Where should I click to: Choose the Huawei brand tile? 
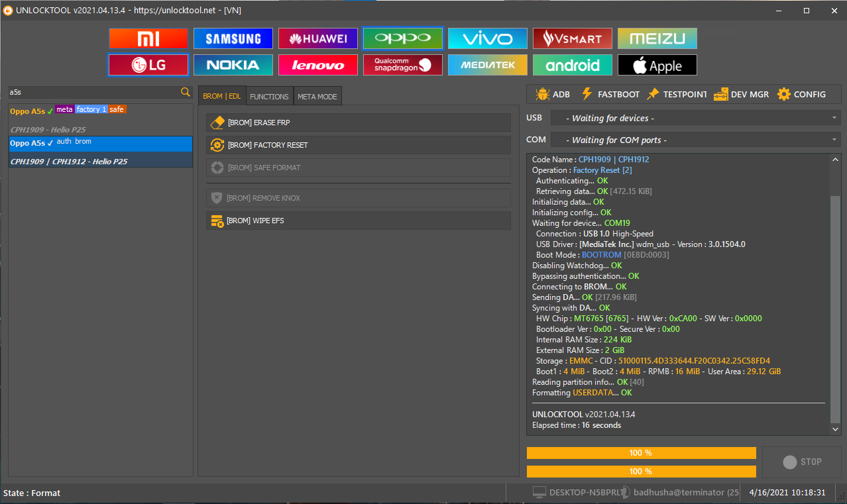(318, 38)
